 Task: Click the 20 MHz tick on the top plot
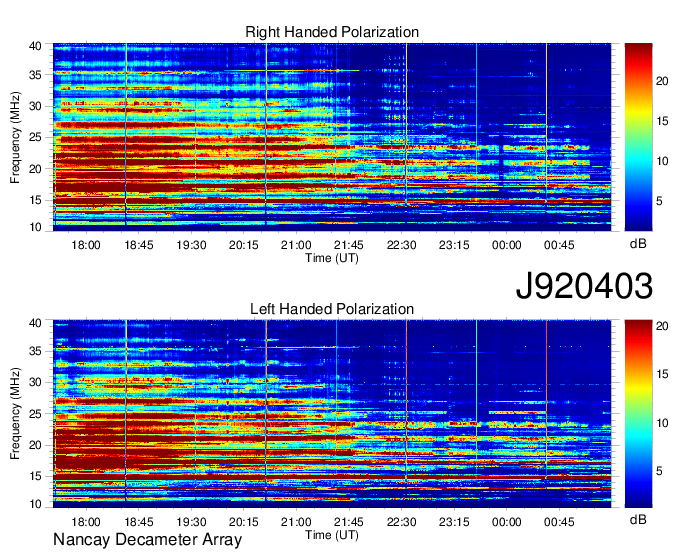36,169
